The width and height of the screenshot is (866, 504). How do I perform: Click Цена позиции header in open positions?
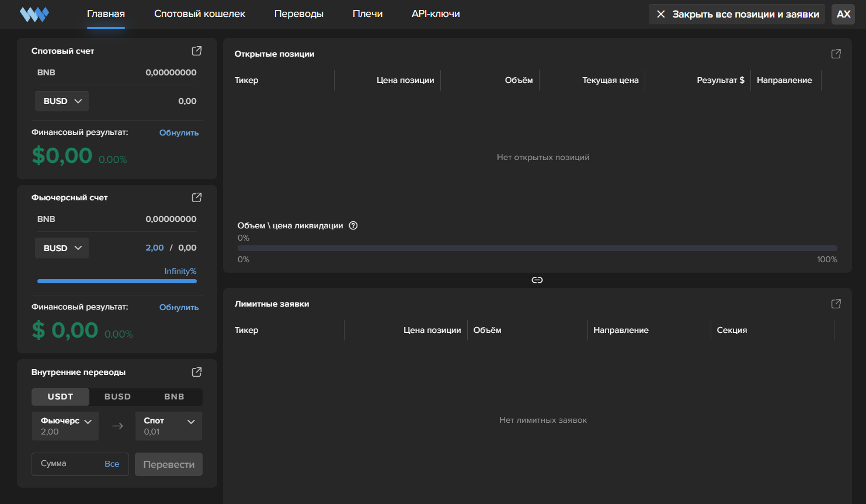click(x=405, y=80)
